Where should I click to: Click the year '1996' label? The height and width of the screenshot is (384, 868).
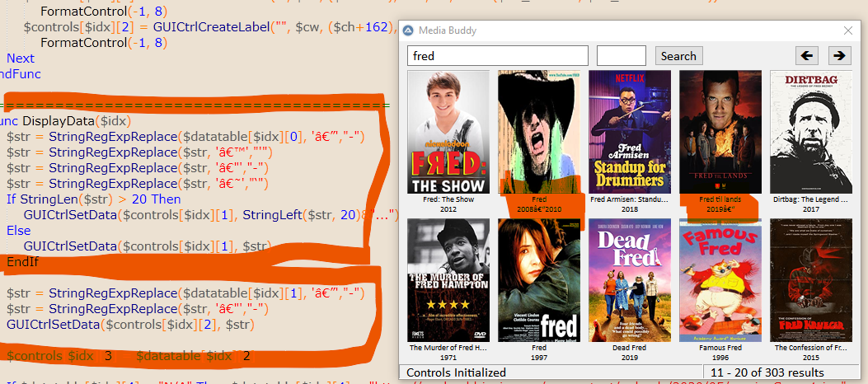pos(720,358)
